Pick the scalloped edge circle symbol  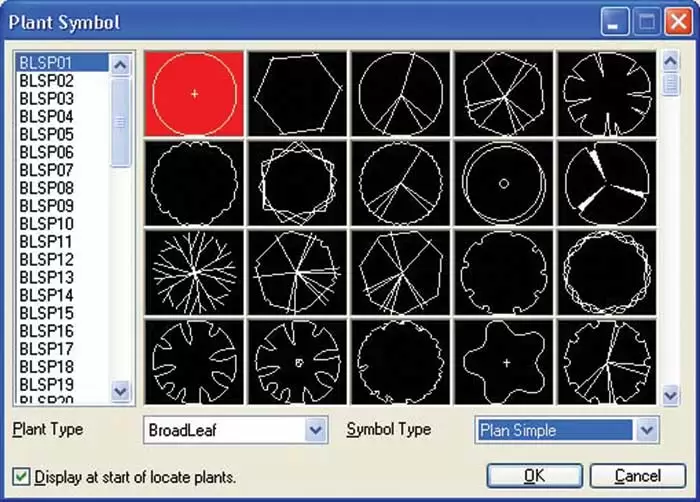[194, 182]
